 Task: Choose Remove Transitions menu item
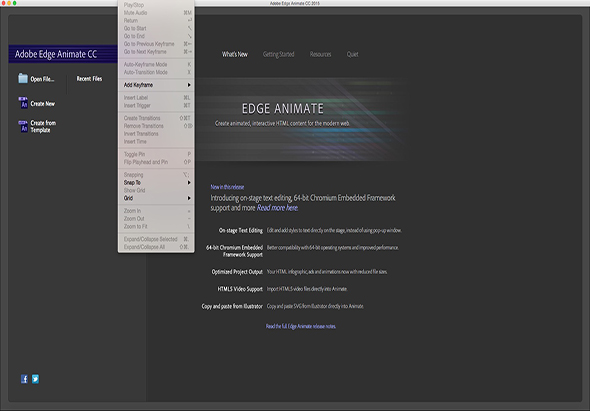pos(156,126)
